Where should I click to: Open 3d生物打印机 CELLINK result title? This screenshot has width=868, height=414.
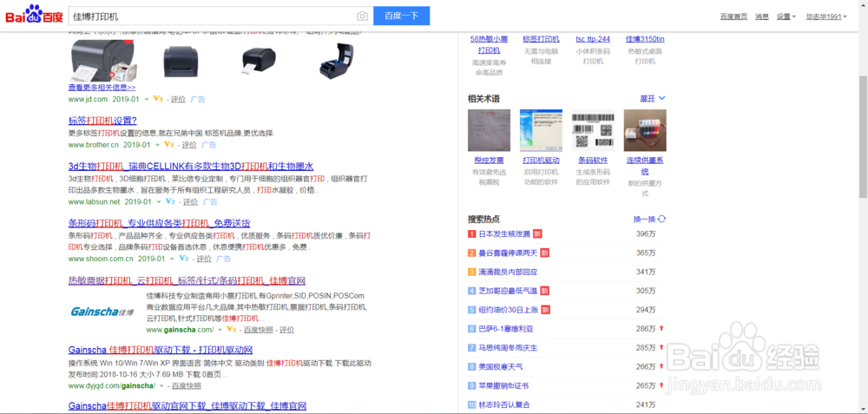click(x=191, y=166)
